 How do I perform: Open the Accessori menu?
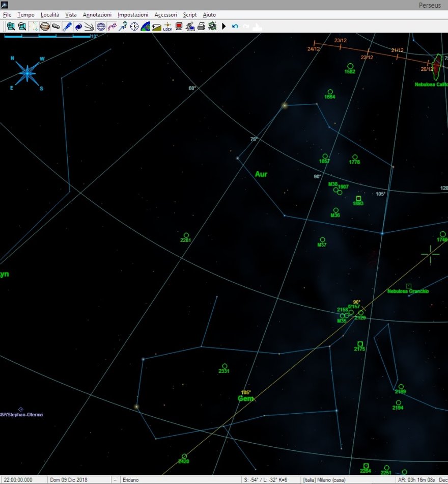(165, 15)
